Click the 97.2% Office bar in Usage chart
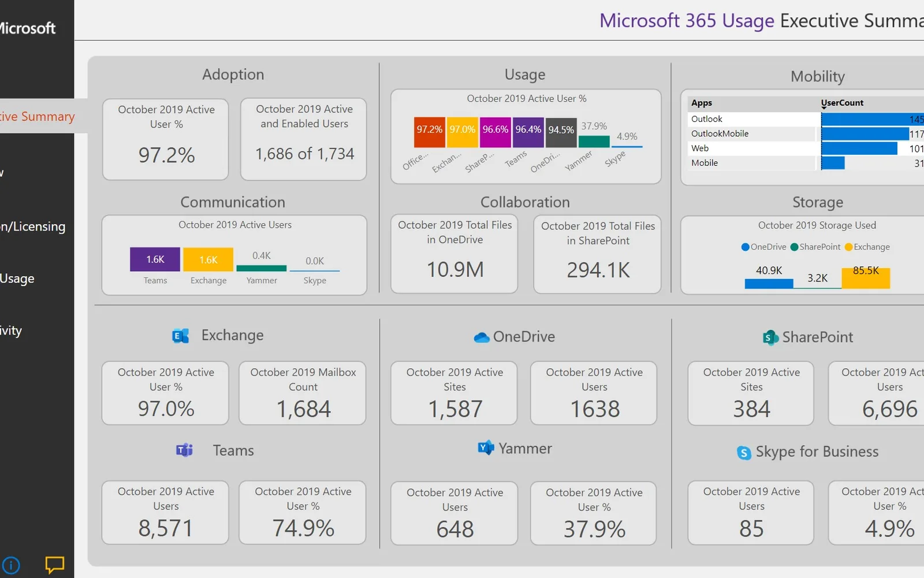The width and height of the screenshot is (924, 578). click(x=430, y=132)
